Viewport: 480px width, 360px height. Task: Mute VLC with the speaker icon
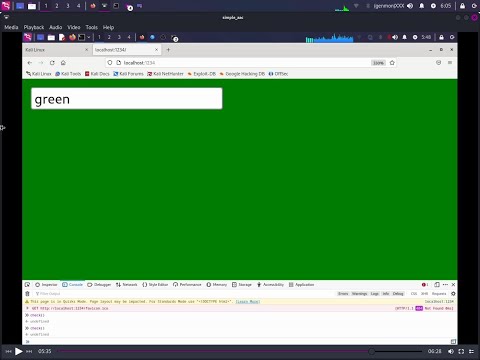click(x=451, y=351)
